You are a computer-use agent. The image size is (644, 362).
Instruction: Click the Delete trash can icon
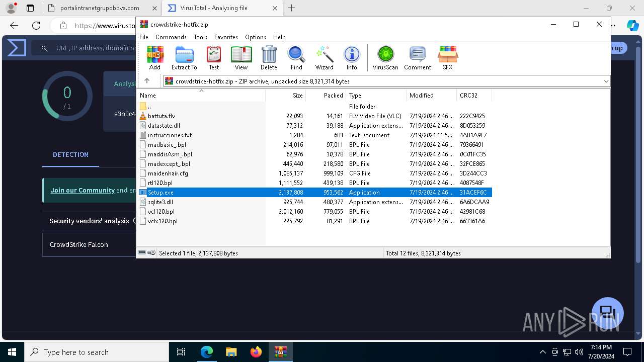(x=269, y=58)
